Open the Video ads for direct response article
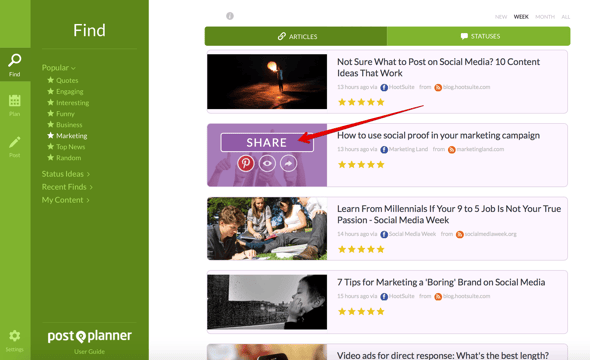The image size is (590, 360). (x=442, y=355)
